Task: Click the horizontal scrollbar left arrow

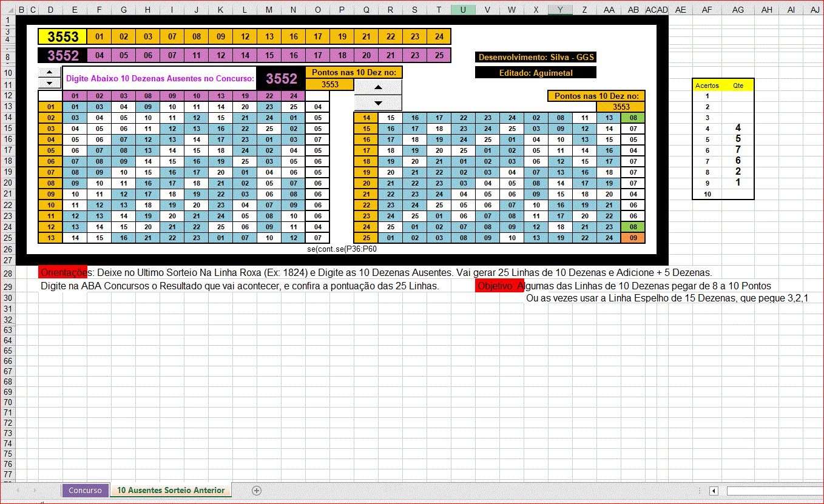Action: (x=714, y=491)
